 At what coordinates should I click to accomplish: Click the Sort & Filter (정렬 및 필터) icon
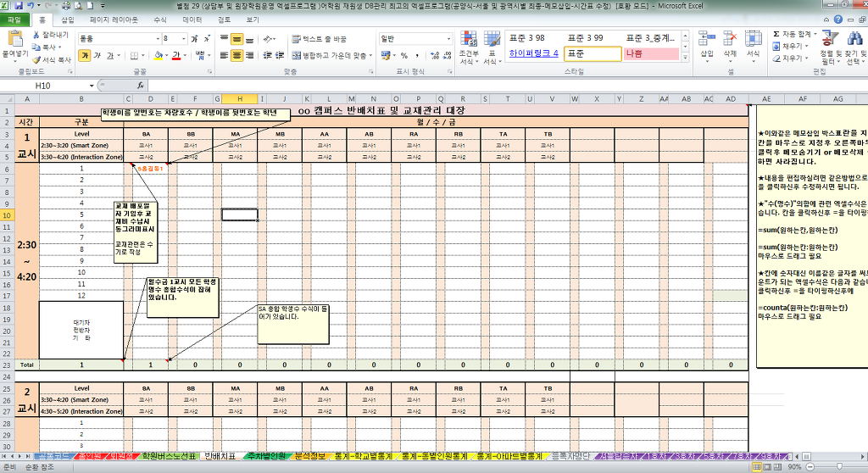coord(825,47)
